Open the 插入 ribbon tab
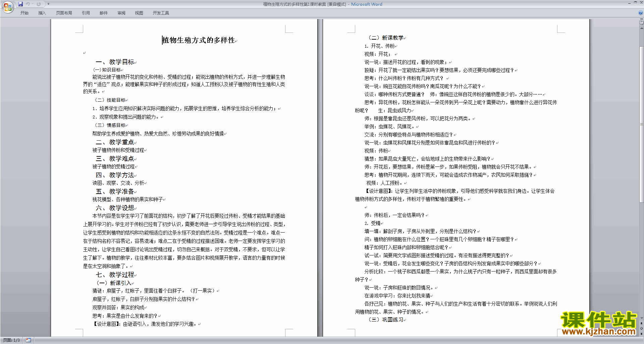Screen dimensions: 644x344 pyautogui.click(x=42, y=13)
